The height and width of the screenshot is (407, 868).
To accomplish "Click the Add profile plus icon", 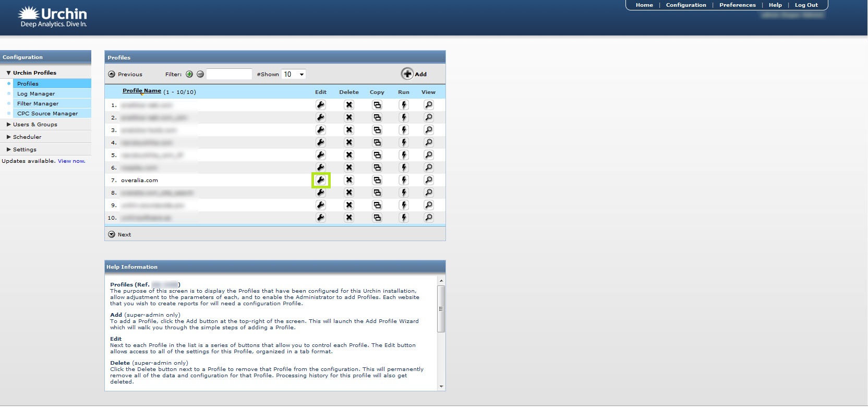I will point(407,74).
